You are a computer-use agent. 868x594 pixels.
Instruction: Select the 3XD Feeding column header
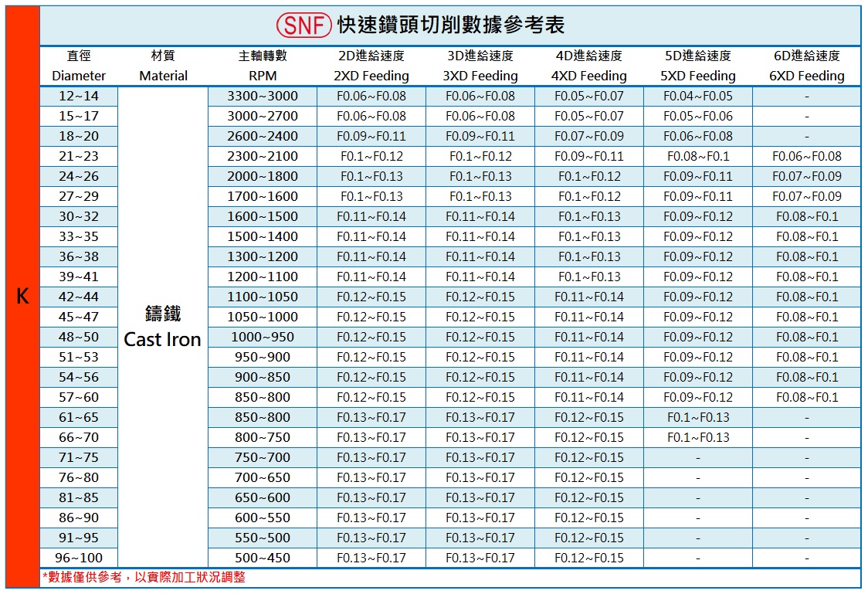point(480,66)
